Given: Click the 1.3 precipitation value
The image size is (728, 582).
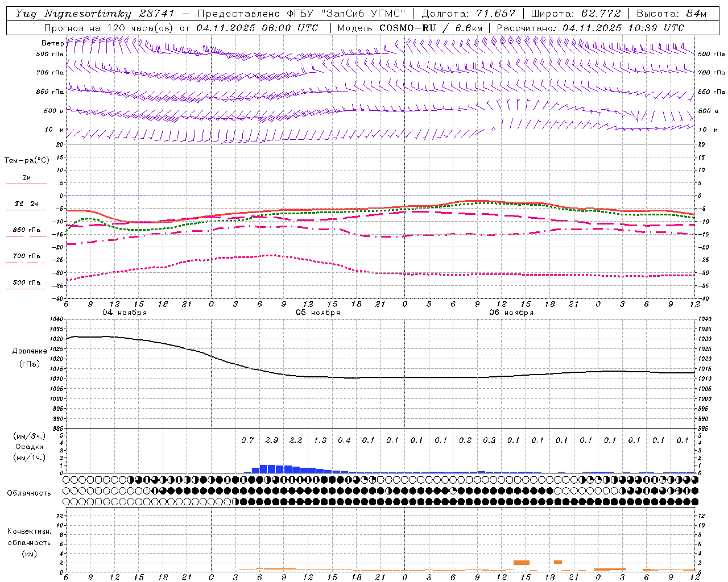Looking at the screenshot, I should click(320, 440).
